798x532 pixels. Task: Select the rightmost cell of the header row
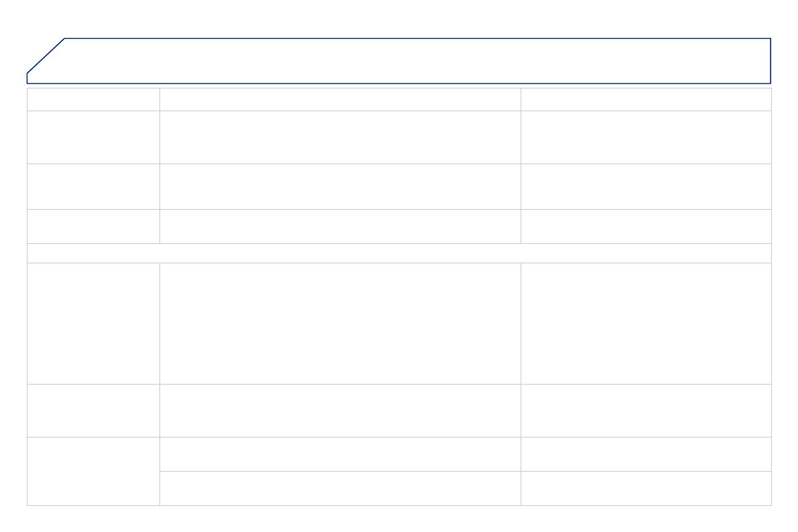(646, 99)
